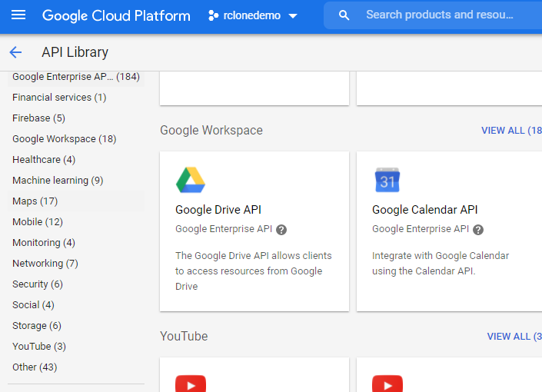The width and height of the screenshot is (542, 392).
Task: Open help icon beside Calendar's Enterprise API
Action: click(x=478, y=230)
